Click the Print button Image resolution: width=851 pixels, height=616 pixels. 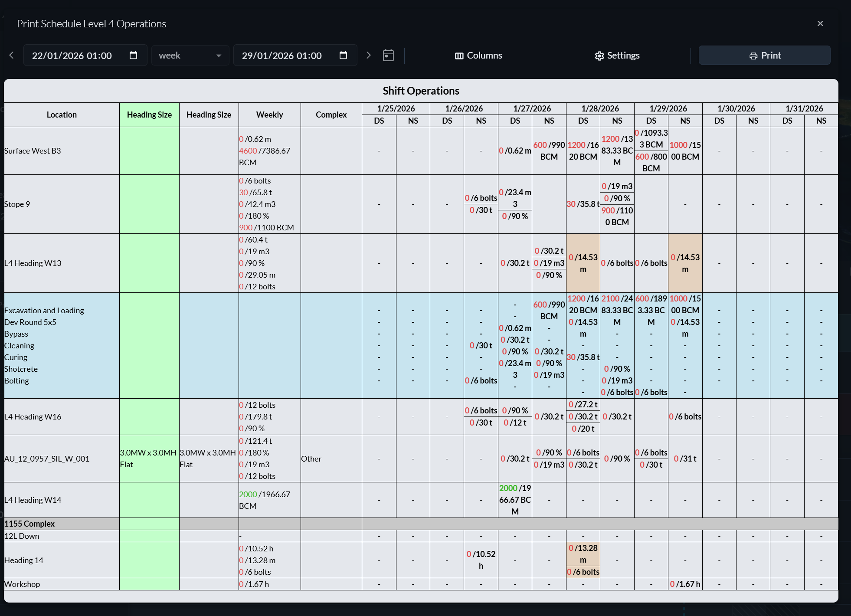tap(764, 55)
